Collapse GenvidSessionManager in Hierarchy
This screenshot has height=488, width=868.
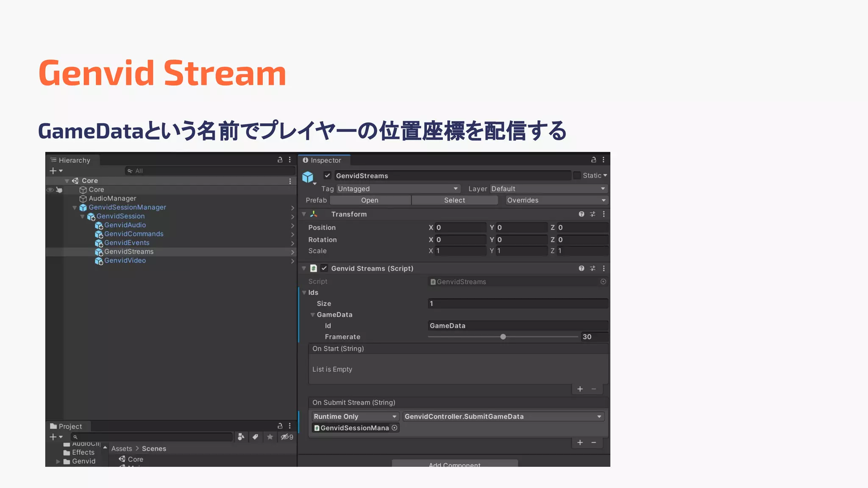pos(75,208)
